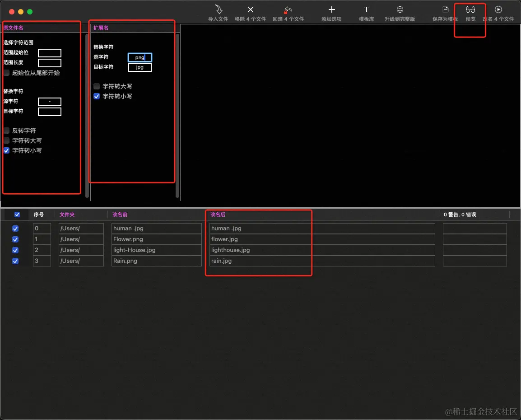Click the 序号 column header
Screen dimensions: 521x420
click(38, 215)
